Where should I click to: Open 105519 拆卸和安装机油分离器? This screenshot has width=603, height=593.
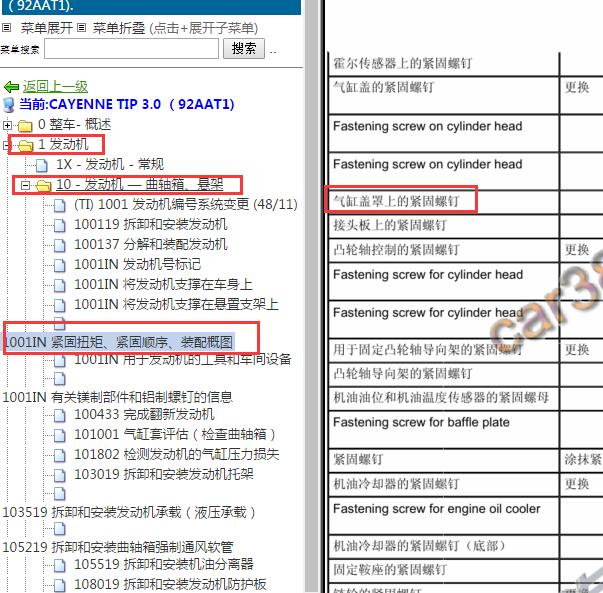click(164, 565)
